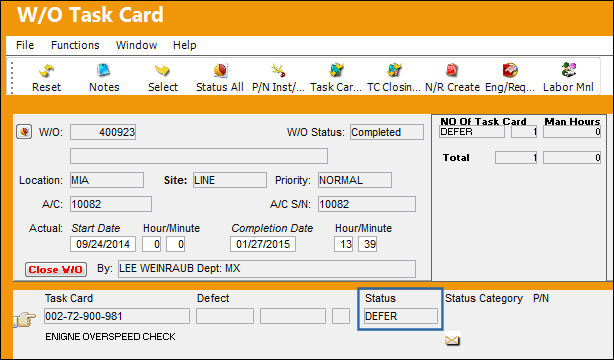Click the Location field showing MIA
Screen dimensions: 614x360
coord(107,180)
